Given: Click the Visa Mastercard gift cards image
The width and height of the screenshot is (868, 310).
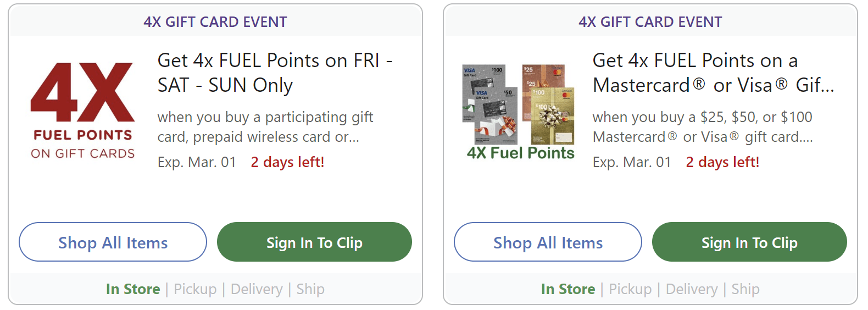Looking at the screenshot, I should [519, 112].
